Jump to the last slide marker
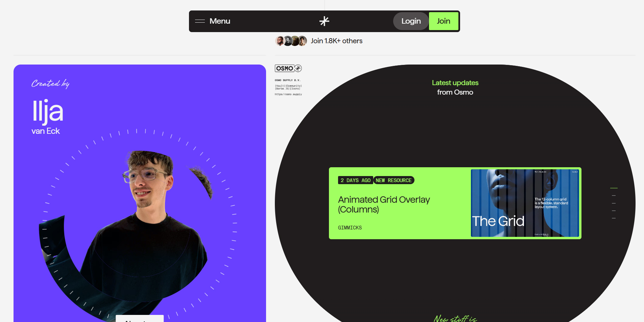644x322 pixels. [614, 218]
